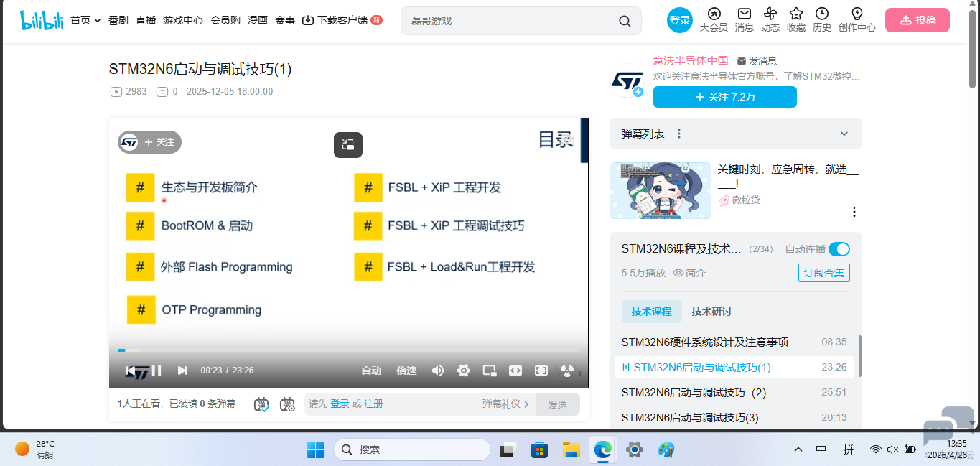Click 发消息 link near uploader
Viewport: 980px width, 466px height.
757,61
